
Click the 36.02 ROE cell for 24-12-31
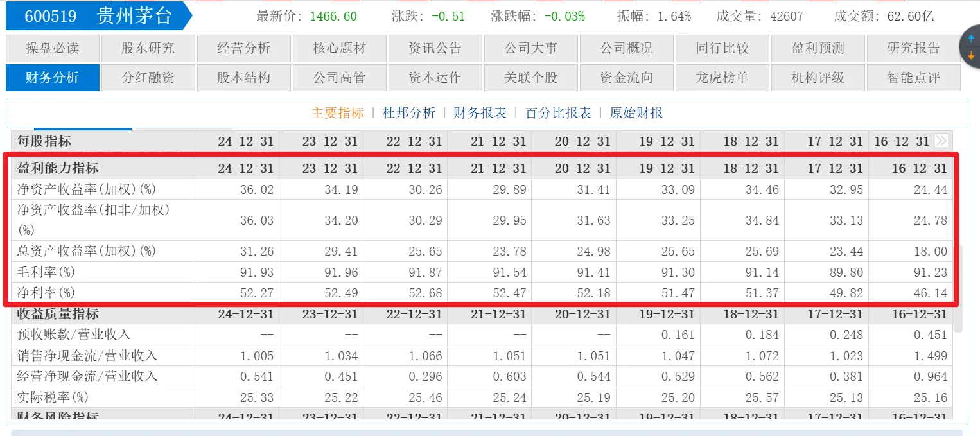257,189
